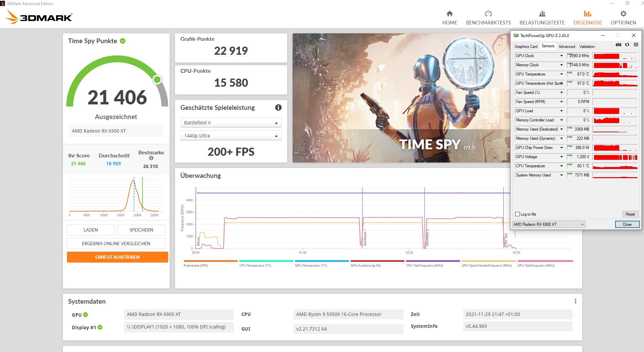Screen dimensions: 644x352
Task: Expand Memory Clock sensor dropdown
Action: tap(561, 65)
